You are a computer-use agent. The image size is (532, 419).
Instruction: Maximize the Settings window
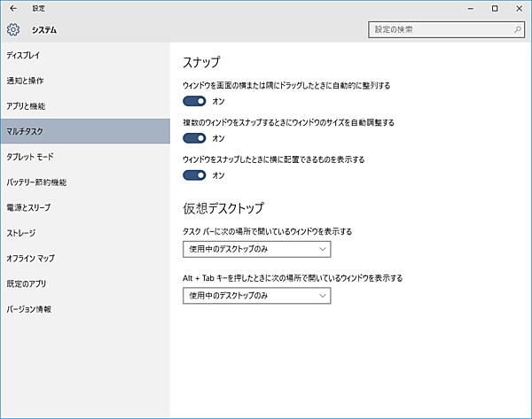[495, 9]
